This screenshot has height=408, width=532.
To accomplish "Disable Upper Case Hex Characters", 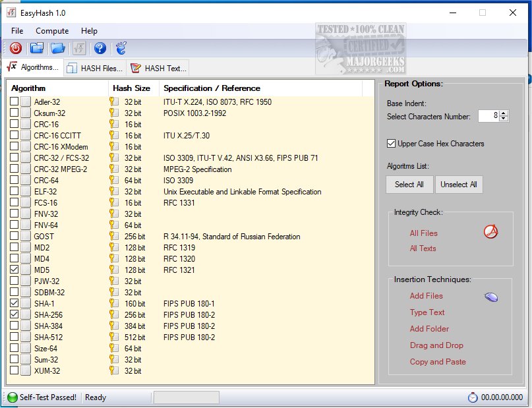I will [x=392, y=144].
